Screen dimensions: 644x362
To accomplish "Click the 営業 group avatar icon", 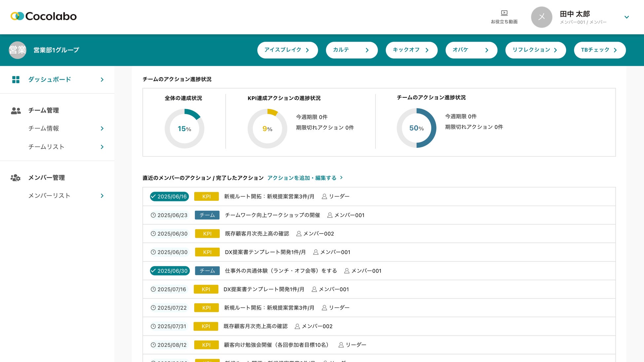I will (x=18, y=50).
